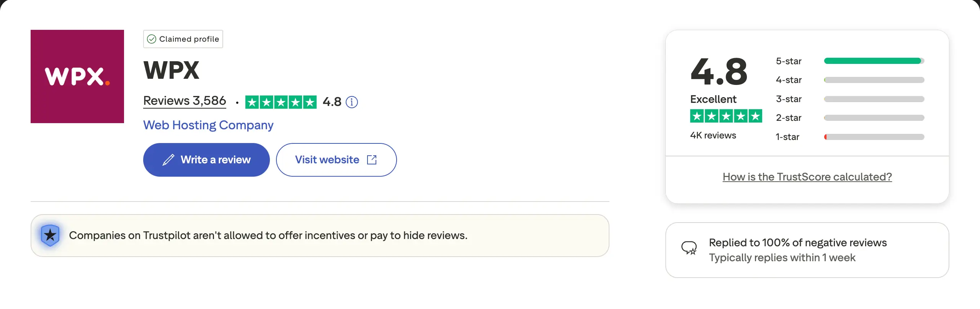Click the pencil icon in Write a review
The width and height of the screenshot is (980, 309).
[x=168, y=160]
